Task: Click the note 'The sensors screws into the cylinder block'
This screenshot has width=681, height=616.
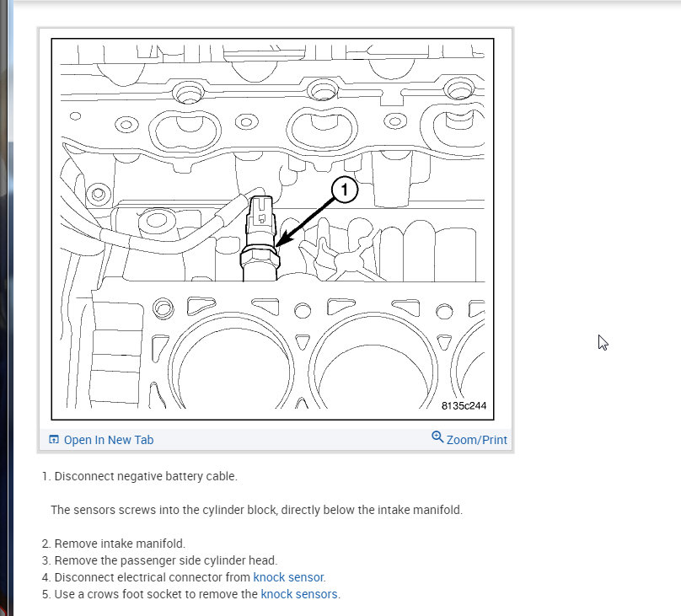Action: (164, 510)
